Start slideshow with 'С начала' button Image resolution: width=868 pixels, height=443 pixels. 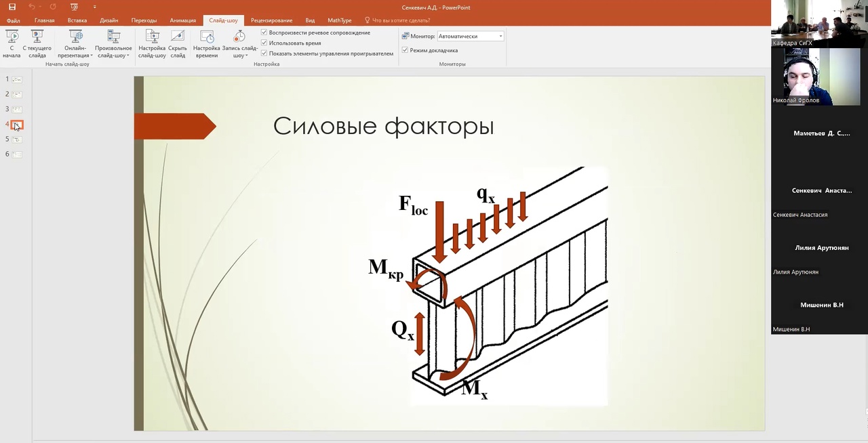click(12, 44)
